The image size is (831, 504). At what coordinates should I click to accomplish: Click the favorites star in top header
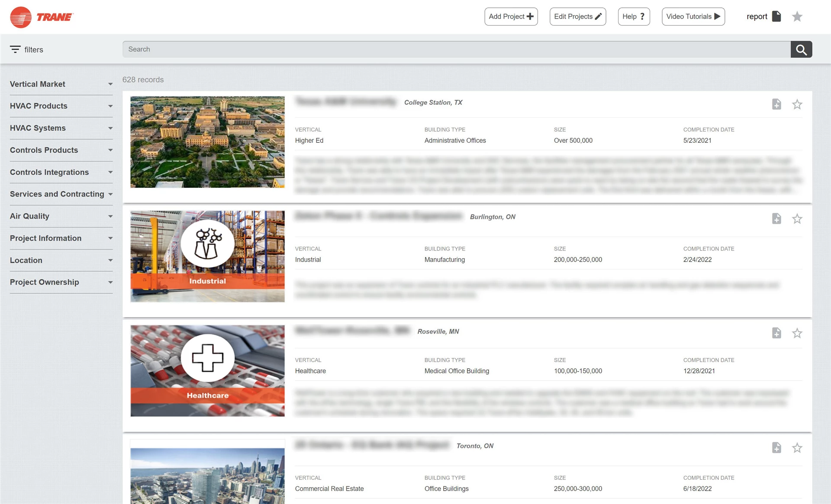coord(797,16)
